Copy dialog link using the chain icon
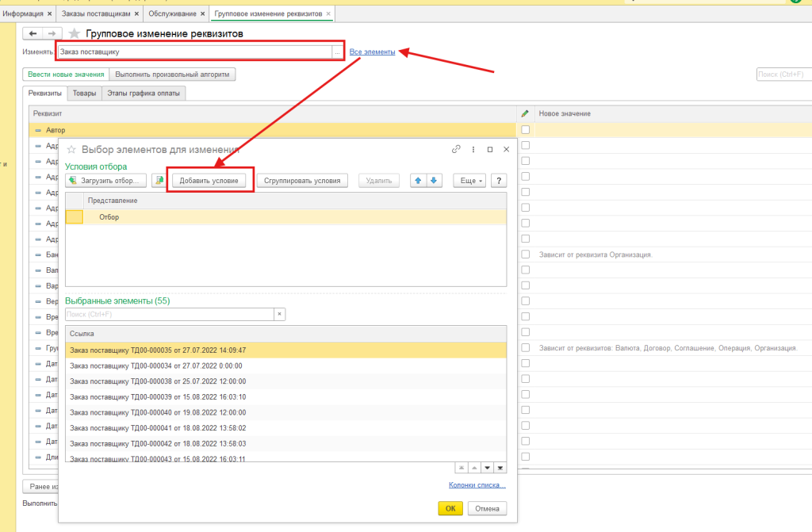The height and width of the screenshot is (532, 812). (456, 149)
